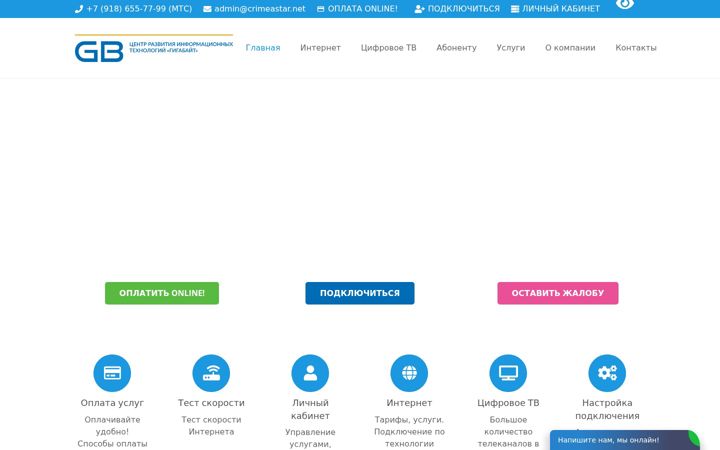Open ЛИЧНЫЙ КАБИНЕТ link in top bar

click(561, 9)
